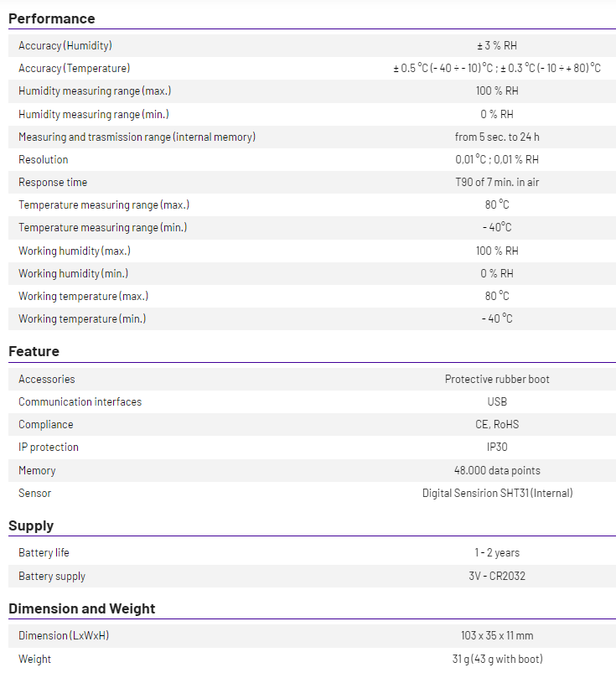This screenshot has height=678, width=616.
Task: Click the ± 3 % RH accuracy value
Action: [497, 46]
